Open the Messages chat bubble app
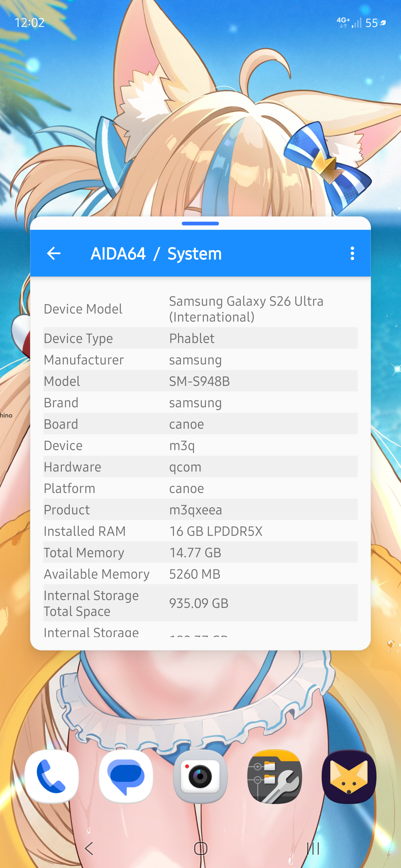The height and width of the screenshot is (868, 401). tap(126, 776)
